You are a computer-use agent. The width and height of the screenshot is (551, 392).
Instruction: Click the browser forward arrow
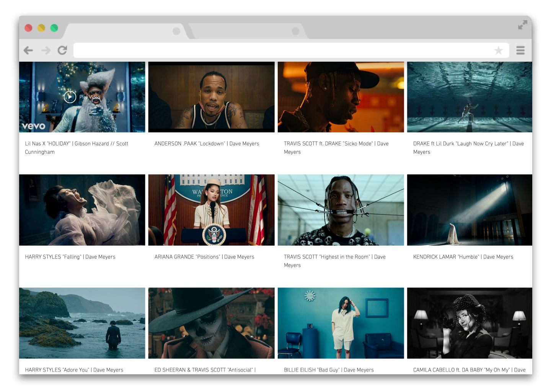point(46,51)
